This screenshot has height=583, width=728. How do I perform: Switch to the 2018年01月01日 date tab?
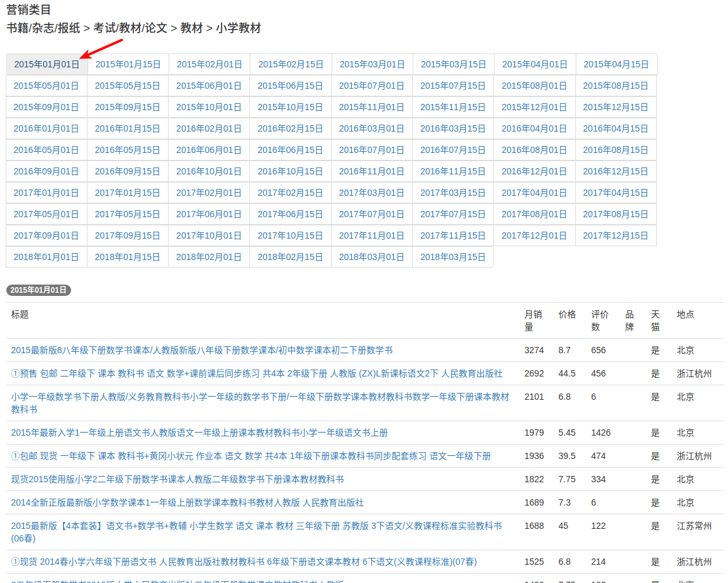tap(47, 257)
